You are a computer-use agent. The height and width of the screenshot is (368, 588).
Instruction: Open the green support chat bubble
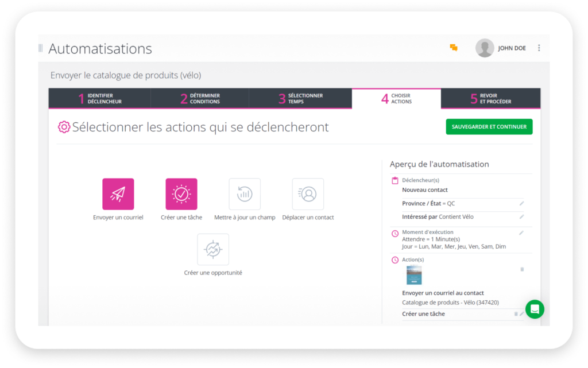tap(535, 309)
